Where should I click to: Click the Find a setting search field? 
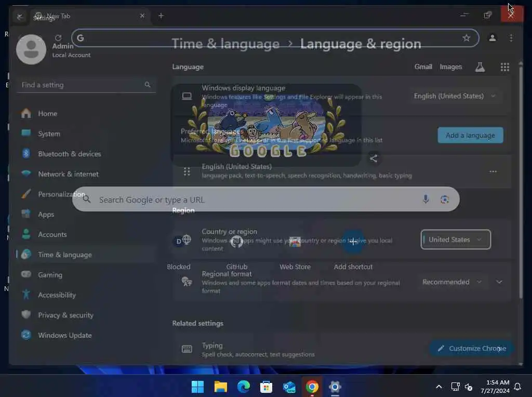(86, 85)
